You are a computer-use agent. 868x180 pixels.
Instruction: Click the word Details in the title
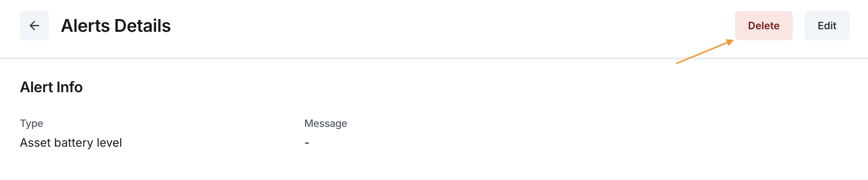(x=142, y=26)
